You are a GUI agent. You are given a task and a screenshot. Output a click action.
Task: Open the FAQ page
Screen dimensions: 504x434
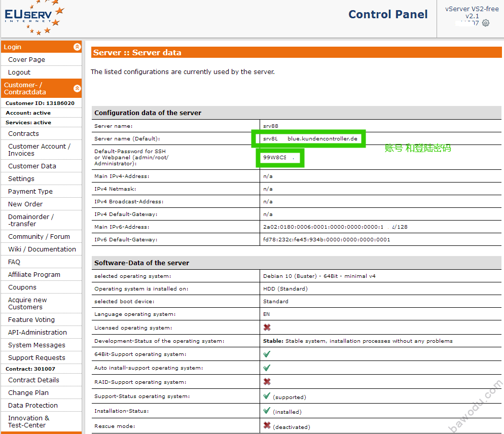(14, 262)
